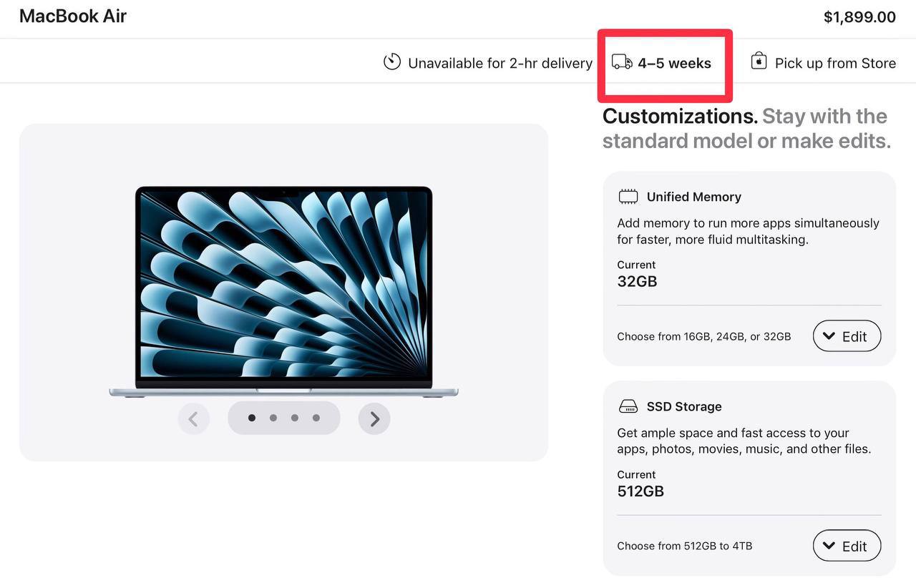916x588 pixels.
Task: Click the $1,899.00 price
Action: coord(859,16)
